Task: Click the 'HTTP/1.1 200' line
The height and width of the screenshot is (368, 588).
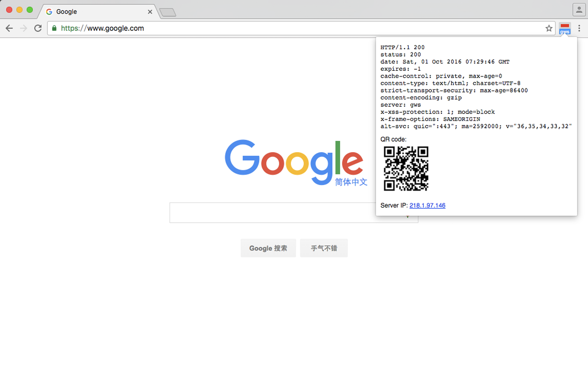Action: [402, 47]
